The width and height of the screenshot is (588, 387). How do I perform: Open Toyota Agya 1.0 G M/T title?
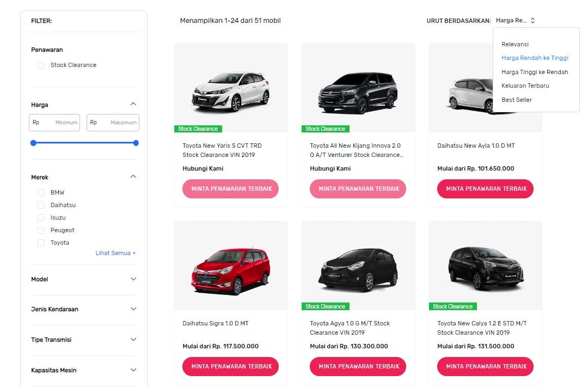click(350, 328)
